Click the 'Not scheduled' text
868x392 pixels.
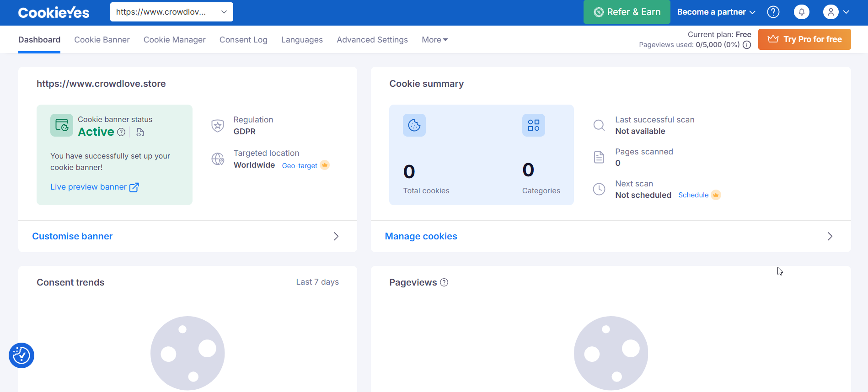coord(643,195)
